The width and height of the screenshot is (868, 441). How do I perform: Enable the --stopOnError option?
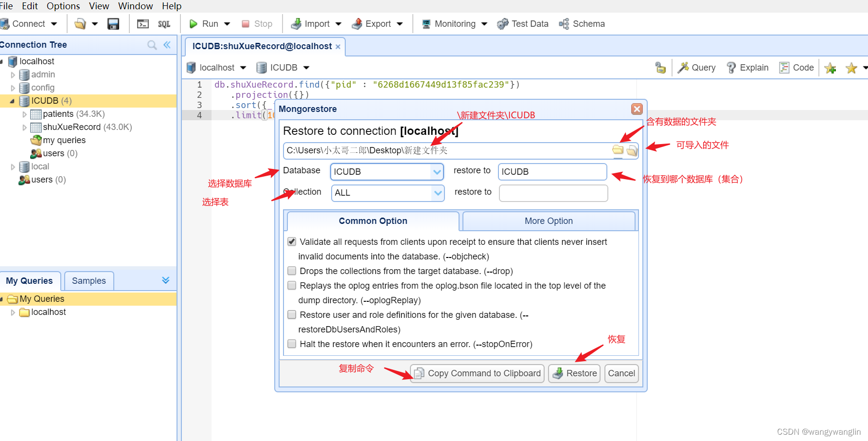tap(292, 344)
